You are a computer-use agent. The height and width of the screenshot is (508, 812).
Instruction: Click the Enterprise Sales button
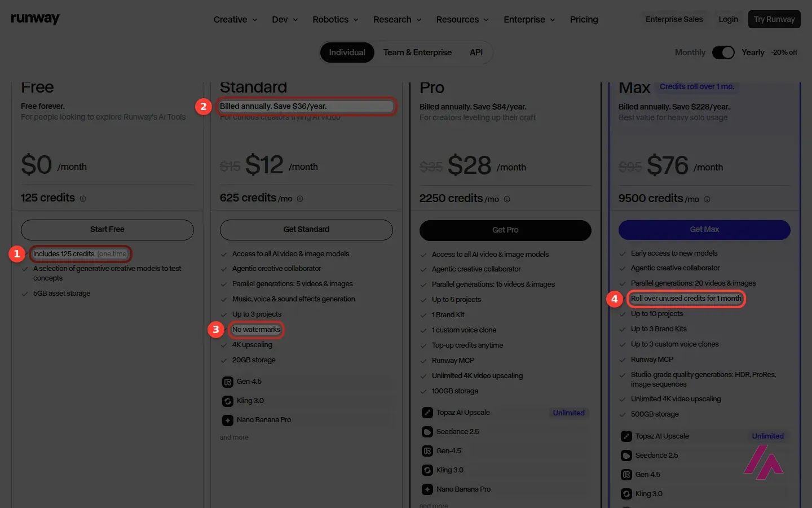674,19
